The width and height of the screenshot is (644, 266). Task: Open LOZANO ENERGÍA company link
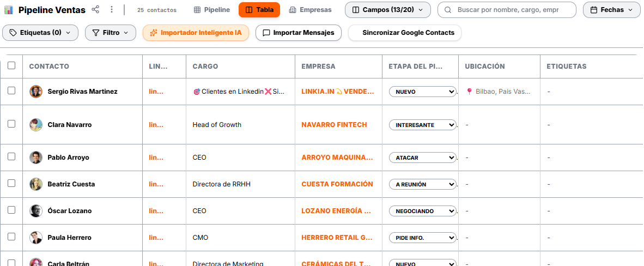click(x=336, y=211)
